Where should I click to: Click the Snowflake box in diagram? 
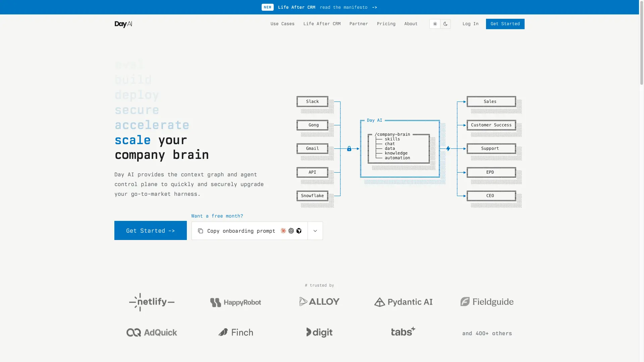click(x=312, y=196)
